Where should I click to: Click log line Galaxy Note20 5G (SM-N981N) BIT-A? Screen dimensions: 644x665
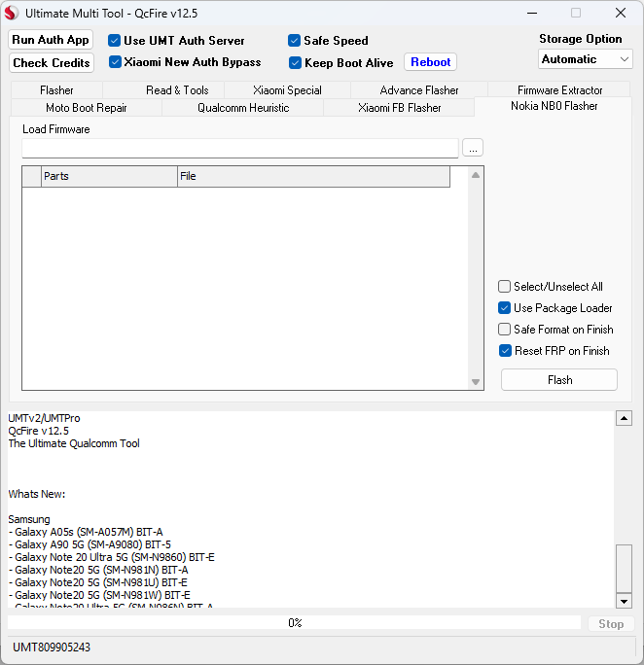98,570
